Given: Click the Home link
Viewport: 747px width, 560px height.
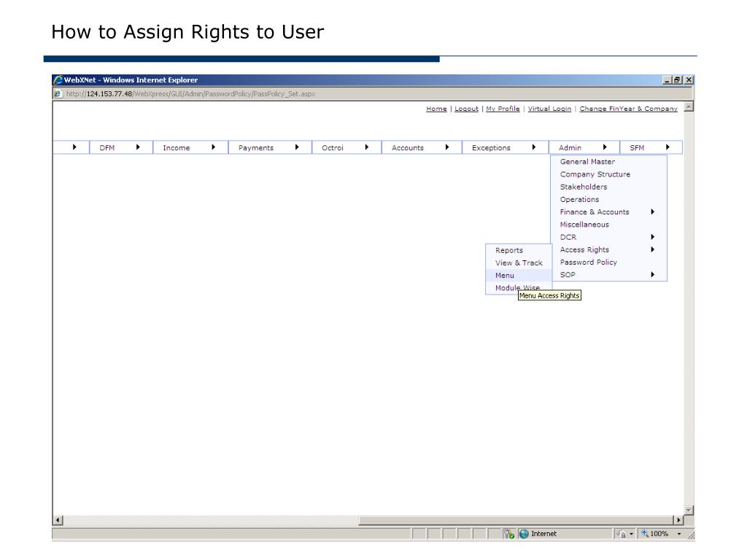Looking at the screenshot, I should (436, 109).
